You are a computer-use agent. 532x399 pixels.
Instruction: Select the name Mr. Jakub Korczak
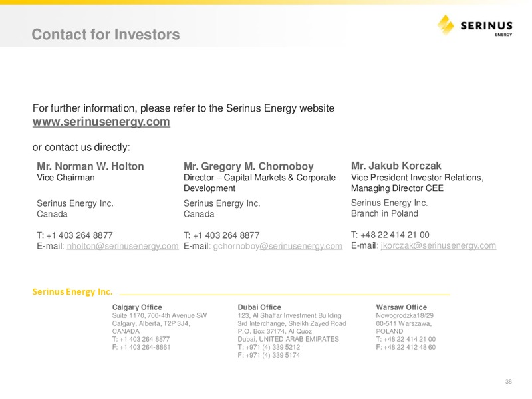(396, 165)
